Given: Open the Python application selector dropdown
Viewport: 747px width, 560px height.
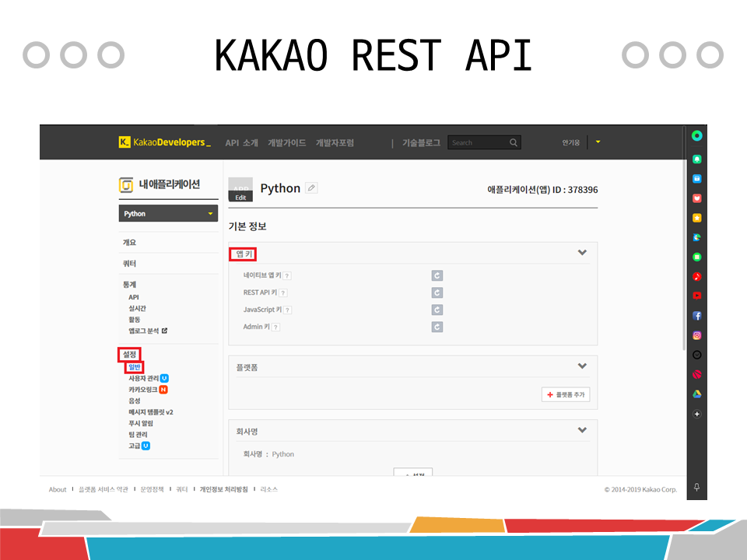Looking at the screenshot, I should [x=168, y=213].
